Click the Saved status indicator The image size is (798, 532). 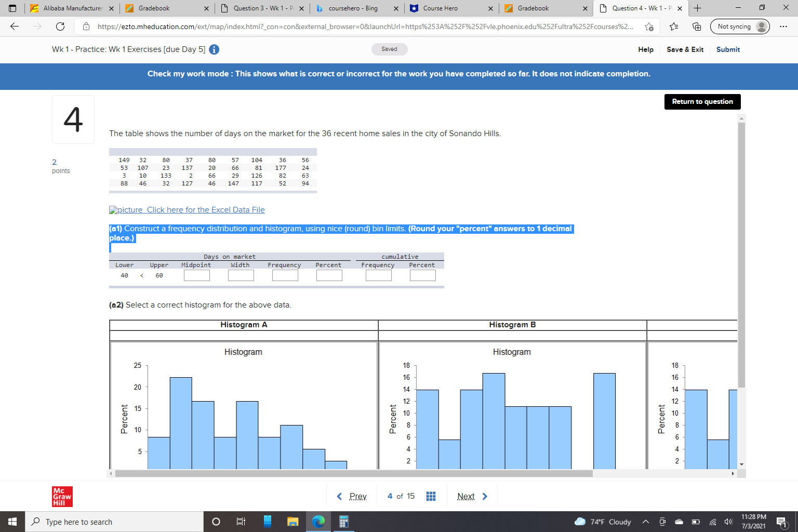pos(389,49)
